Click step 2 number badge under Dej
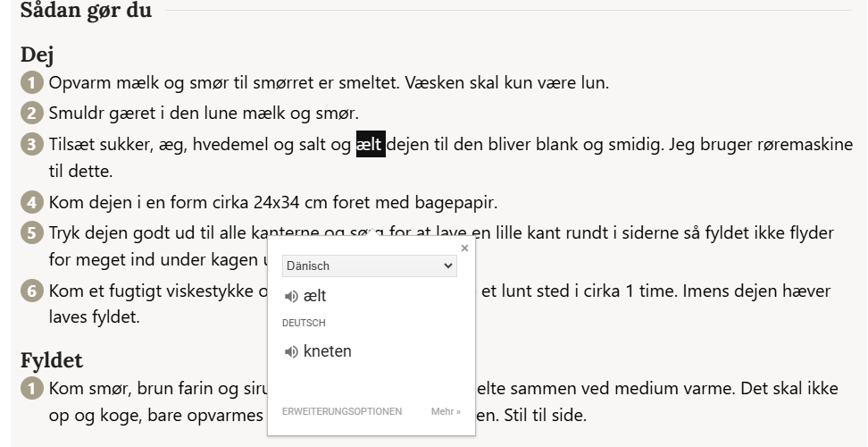The image size is (868, 447). pos(32,114)
